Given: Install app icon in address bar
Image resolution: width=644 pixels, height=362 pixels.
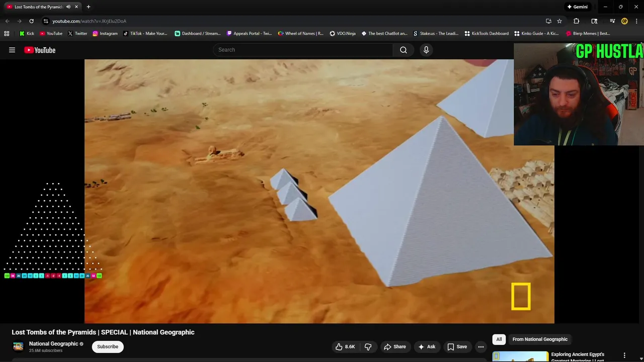Looking at the screenshot, I should [x=548, y=21].
